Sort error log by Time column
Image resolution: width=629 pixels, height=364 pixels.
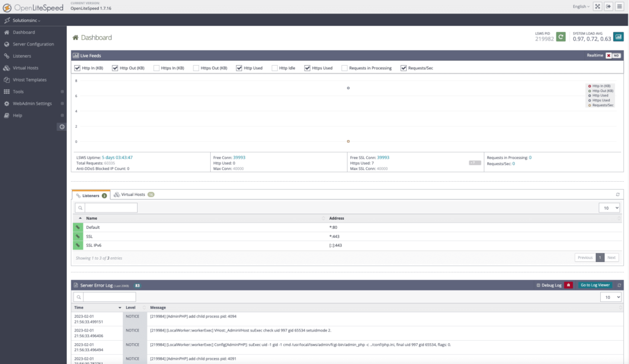pyautogui.click(x=98, y=308)
